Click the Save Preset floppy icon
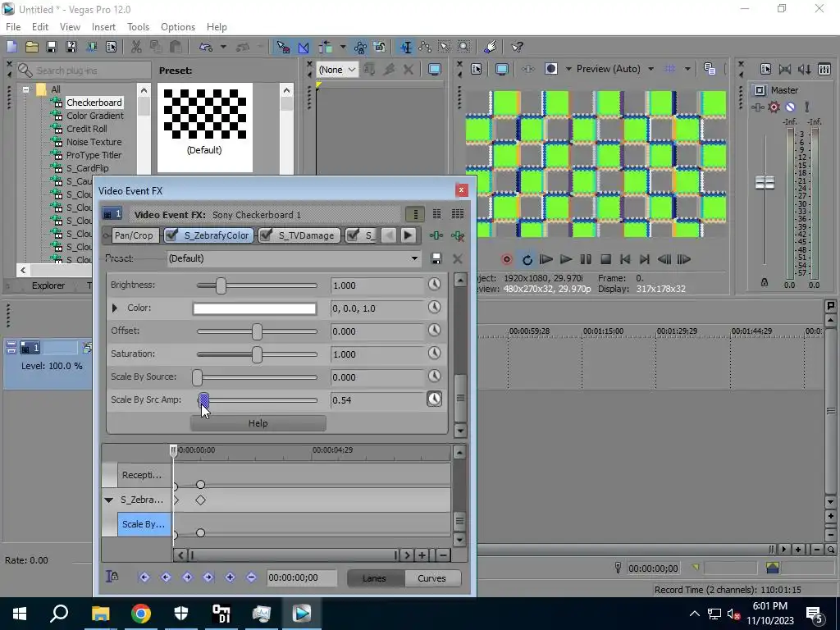This screenshot has height=630, width=840. [436, 258]
